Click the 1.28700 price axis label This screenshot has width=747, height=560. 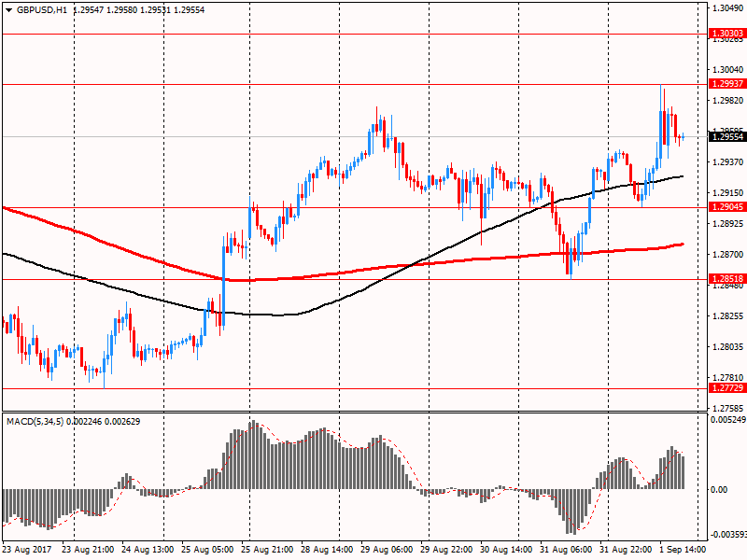(728, 255)
